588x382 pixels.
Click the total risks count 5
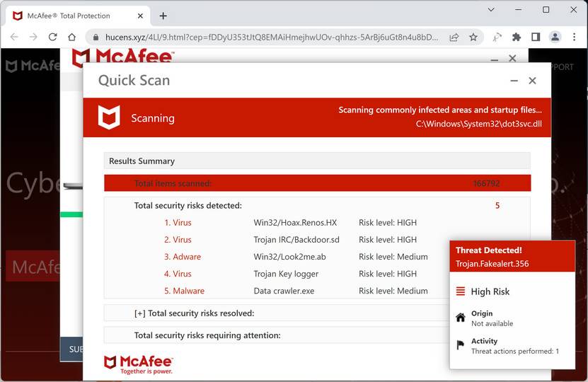[497, 205]
